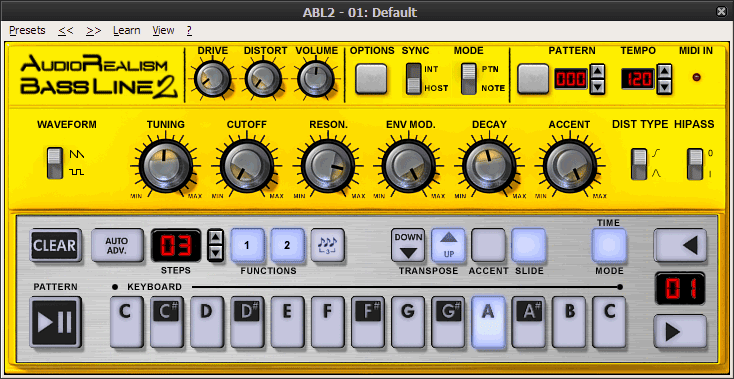Screen dimensions: 734x379
Task: Increase steps with the STEPS up arrow
Action: pos(215,237)
